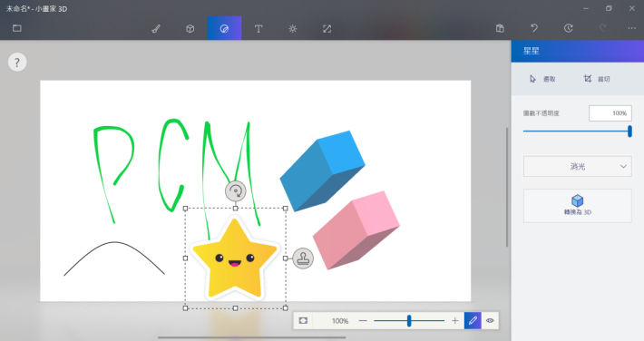Viewport: 644px width, 341px height.
Task: Select the Text tool
Action: coord(259,28)
